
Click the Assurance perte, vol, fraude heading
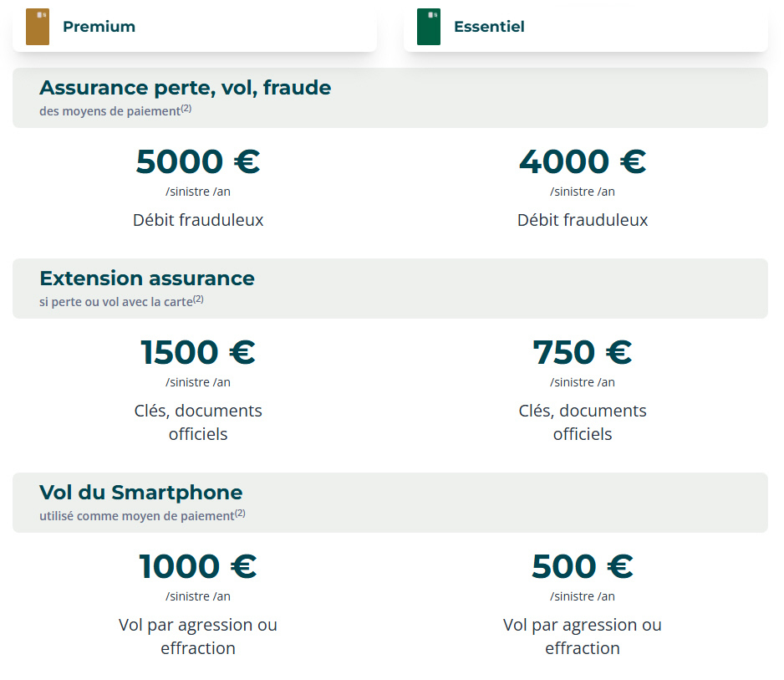click(x=185, y=88)
